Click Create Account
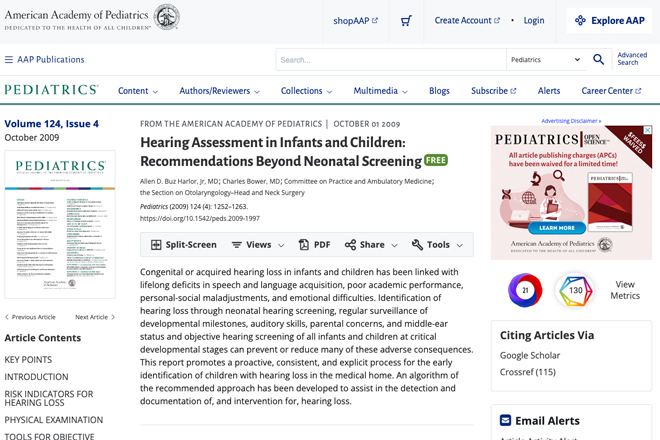 (x=467, y=20)
